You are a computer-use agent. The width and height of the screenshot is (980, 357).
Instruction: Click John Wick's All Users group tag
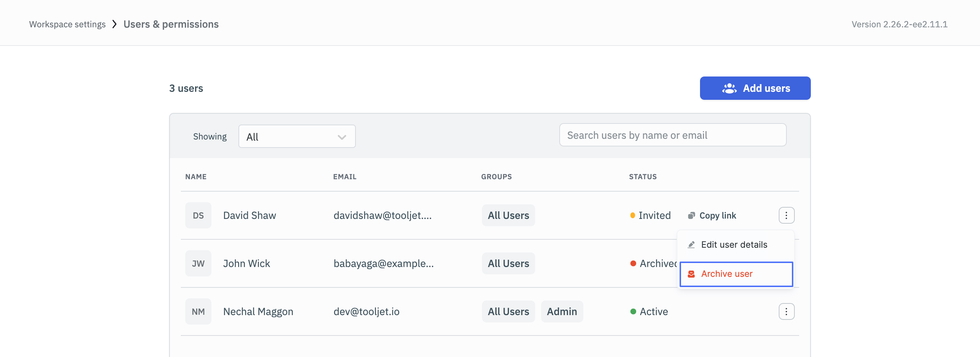[508, 263]
